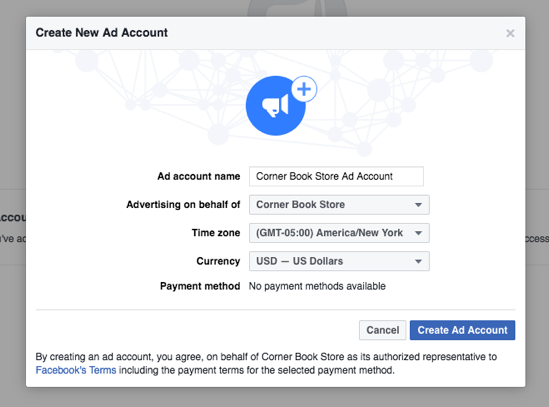Click the Payment method label
Viewport: 549px width, 407px height.
200,286
